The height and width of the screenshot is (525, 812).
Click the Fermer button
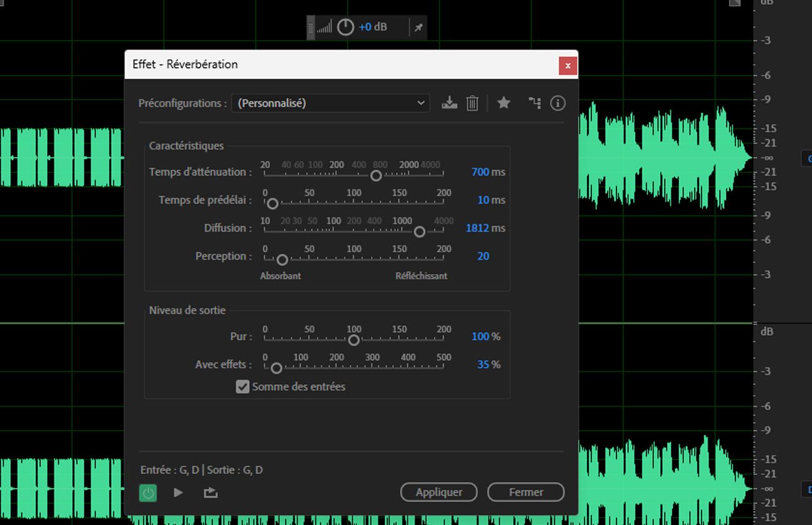tap(525, 492)
